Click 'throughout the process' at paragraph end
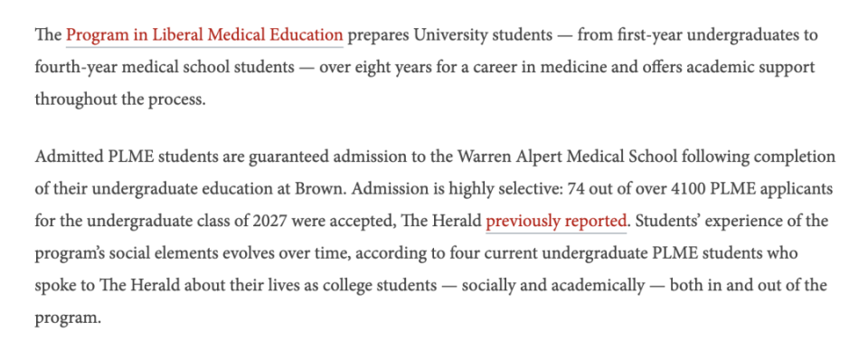The image size is (868, 351). point(120,100)
